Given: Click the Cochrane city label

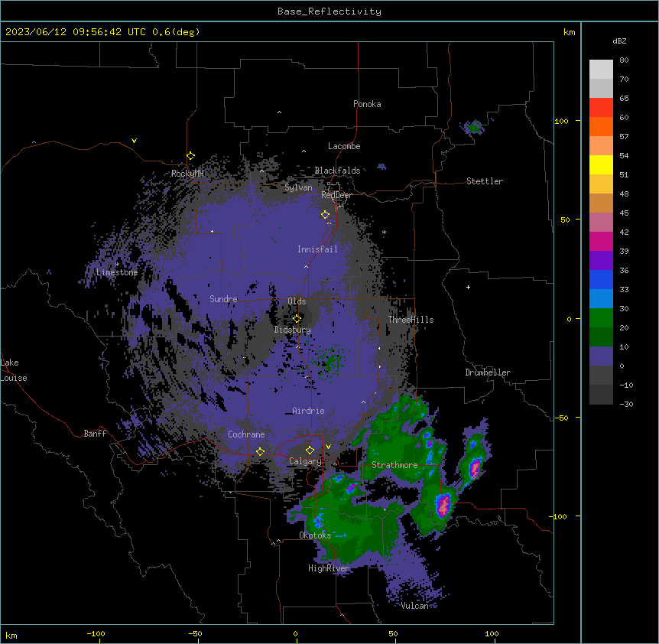Looking at the screenshot, I should 246,434.
